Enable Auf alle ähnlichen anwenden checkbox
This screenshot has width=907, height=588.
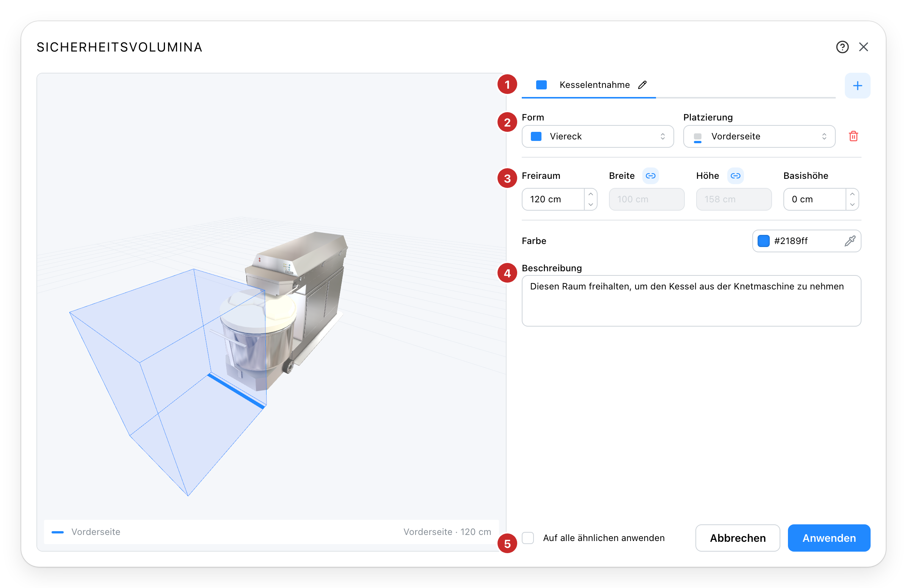(528, 538)
